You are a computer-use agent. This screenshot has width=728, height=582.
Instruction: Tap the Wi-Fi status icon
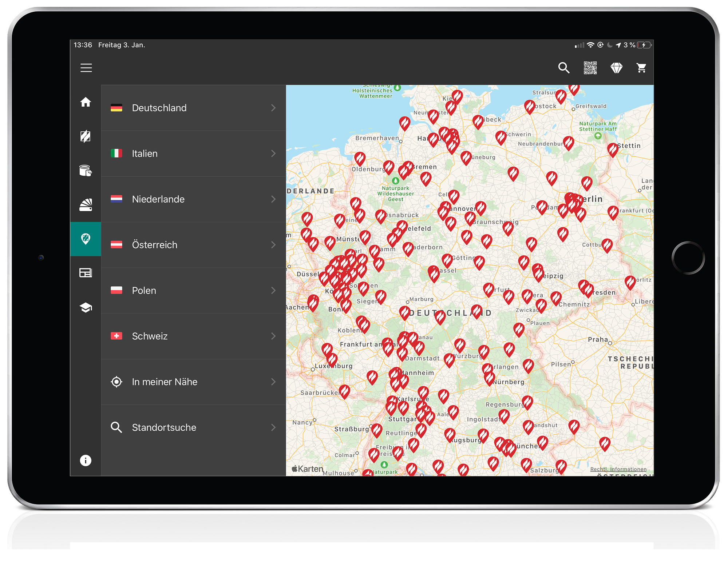tap(590, 45)
